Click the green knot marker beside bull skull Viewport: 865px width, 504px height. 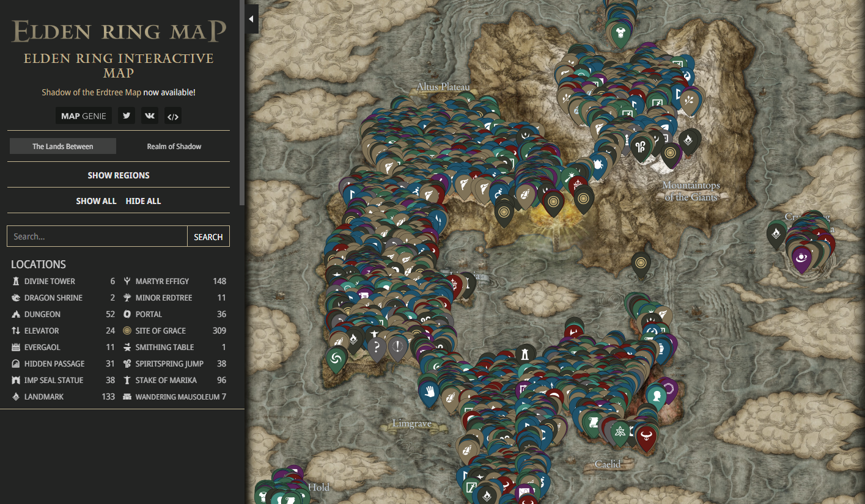[621, 432]
